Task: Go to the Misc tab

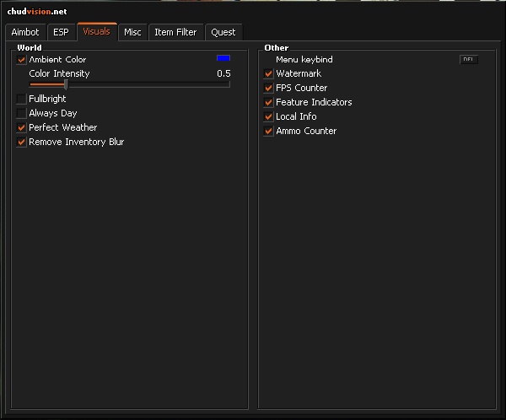Action: tap(132, 32)
